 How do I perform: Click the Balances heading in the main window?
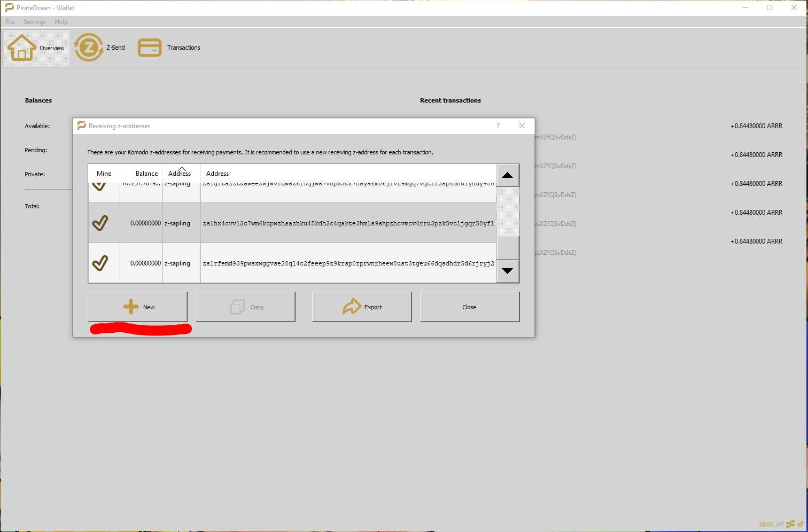tap(38, 100)
